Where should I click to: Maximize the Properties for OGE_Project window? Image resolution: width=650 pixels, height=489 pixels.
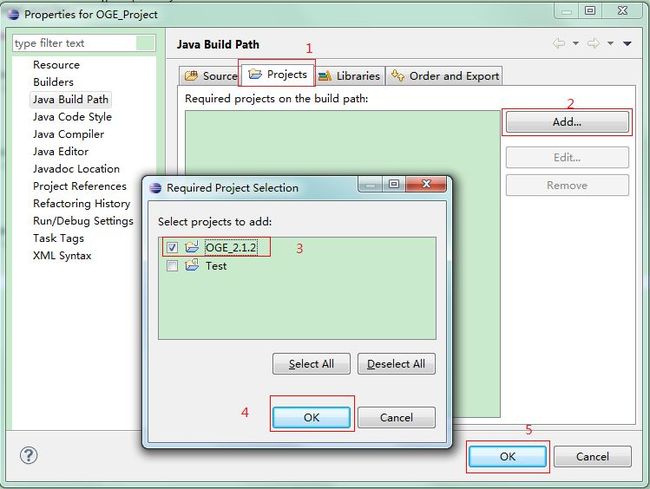pyautogui.click(x=590, y=10)
